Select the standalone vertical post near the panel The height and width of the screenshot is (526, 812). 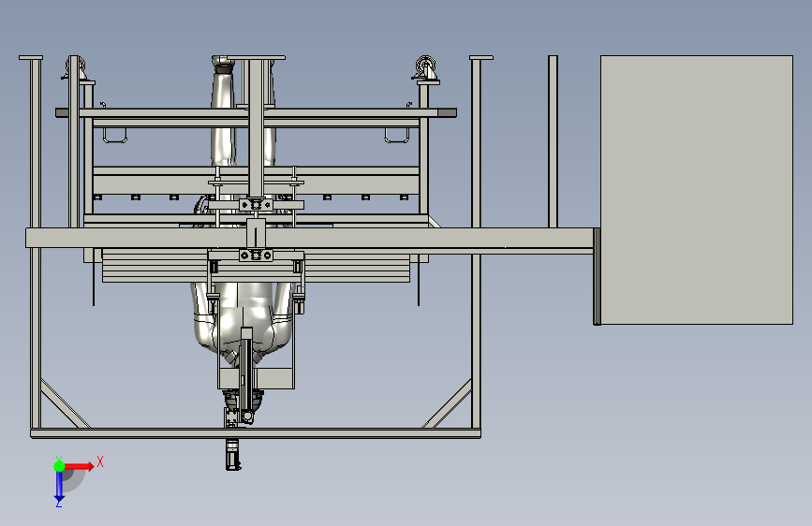pos(553,141)
